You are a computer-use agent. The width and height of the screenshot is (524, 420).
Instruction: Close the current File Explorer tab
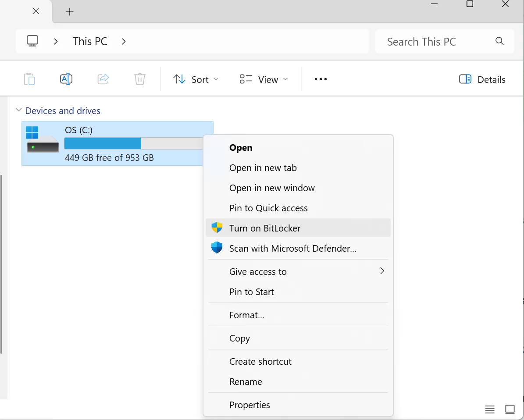[x=36, y=11]
